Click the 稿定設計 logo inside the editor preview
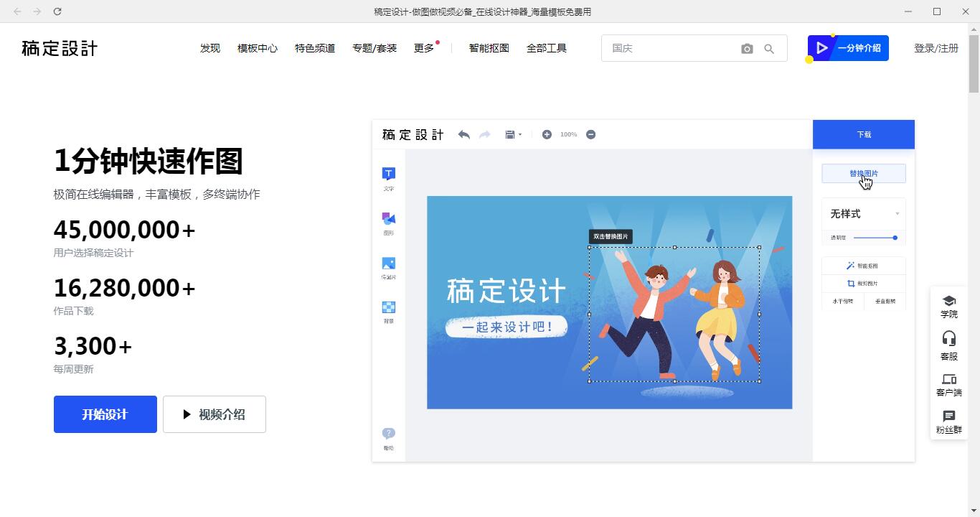 (x=413, y=134)
